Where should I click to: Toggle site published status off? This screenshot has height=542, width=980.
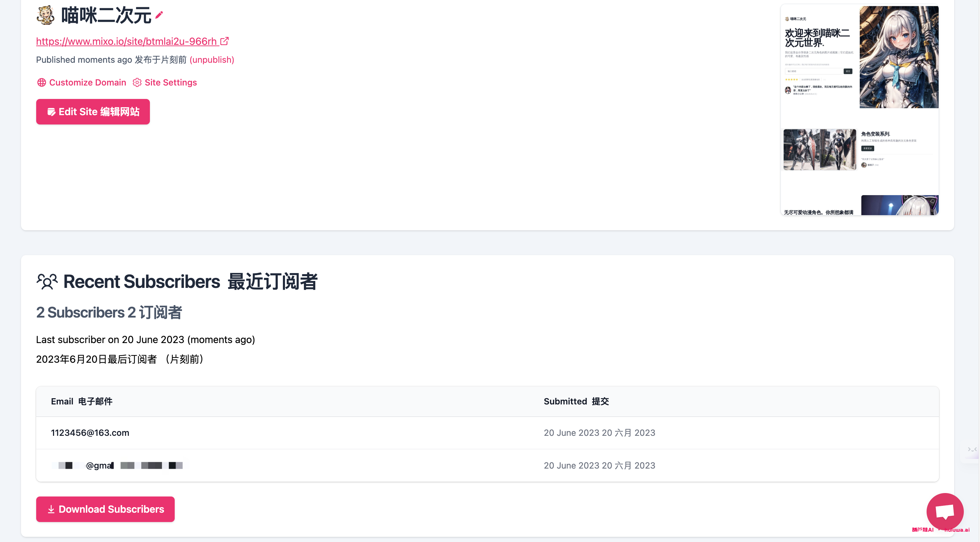click(211, 59)
